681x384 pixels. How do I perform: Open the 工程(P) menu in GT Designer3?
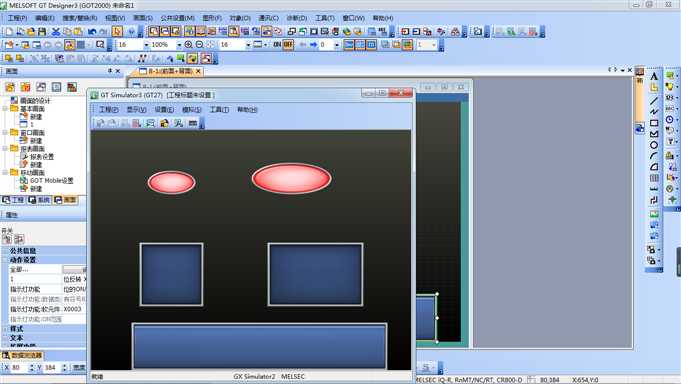click(x=17, y=18)
